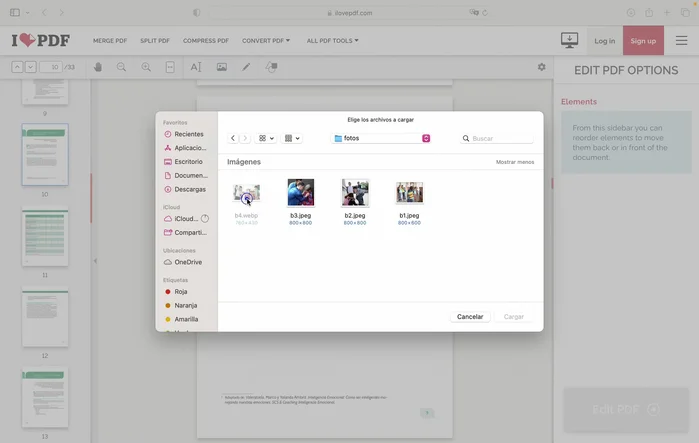The height and width of the screenshot is (443, 699).
Task: Open Descargas in dialog sidebar
Action: pos(186,189)
